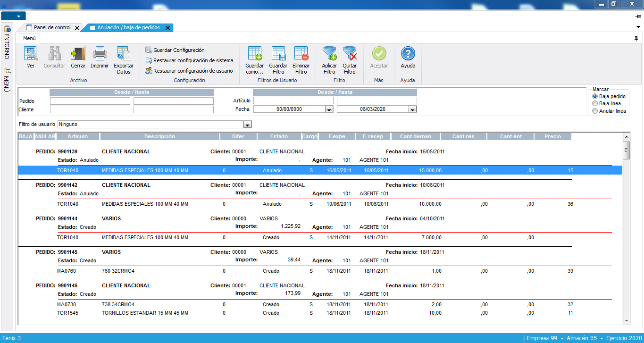644x343 pixels.
Task: Click the Ver magnifier icon
Action: coord(31,54)
